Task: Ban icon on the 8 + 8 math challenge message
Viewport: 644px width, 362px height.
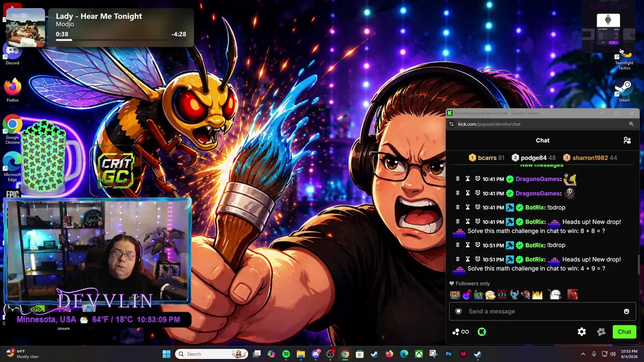Action: tap(477, 222)
